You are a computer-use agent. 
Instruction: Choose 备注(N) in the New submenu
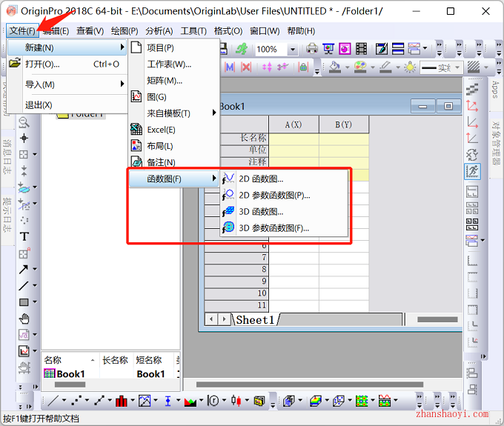pyautogui.click(x=174, y=162)
